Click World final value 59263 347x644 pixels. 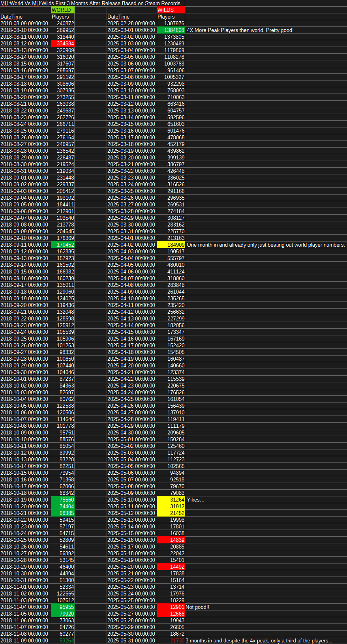pyautogui.click(x=63, y=640)
